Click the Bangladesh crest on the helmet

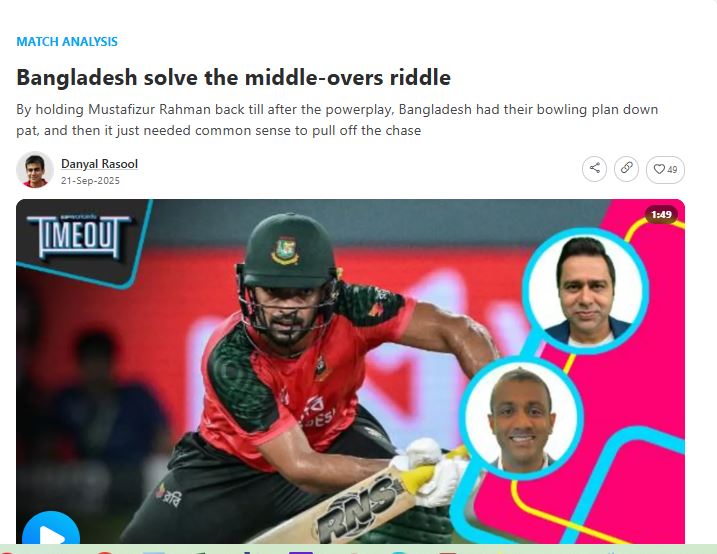284,250
